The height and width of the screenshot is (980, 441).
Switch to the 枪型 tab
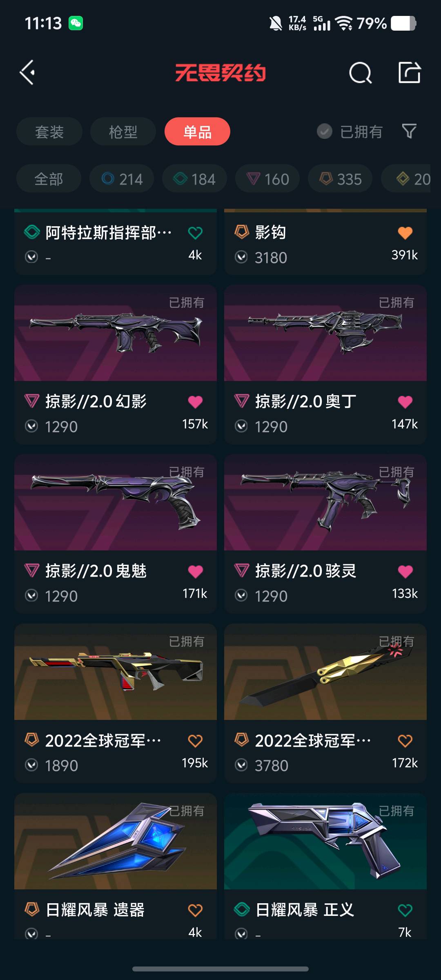pyautogui.click(x=123, y=131)
